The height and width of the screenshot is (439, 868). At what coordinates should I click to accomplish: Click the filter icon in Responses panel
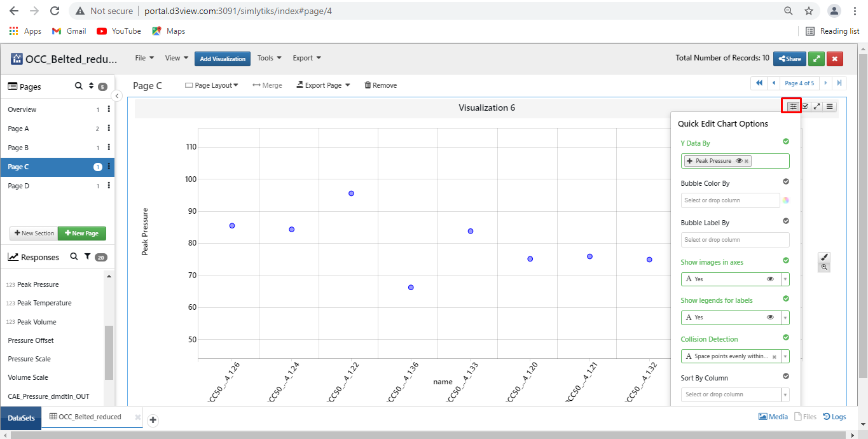coord(87,257)
